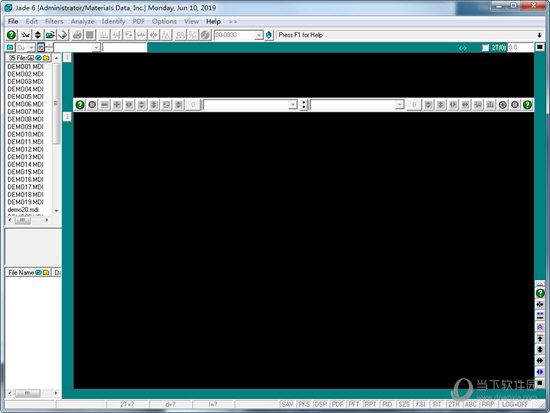Click the yellow folder icon in file list header
This screenshot has width=550, height=413.
click(x=46, y=58)
